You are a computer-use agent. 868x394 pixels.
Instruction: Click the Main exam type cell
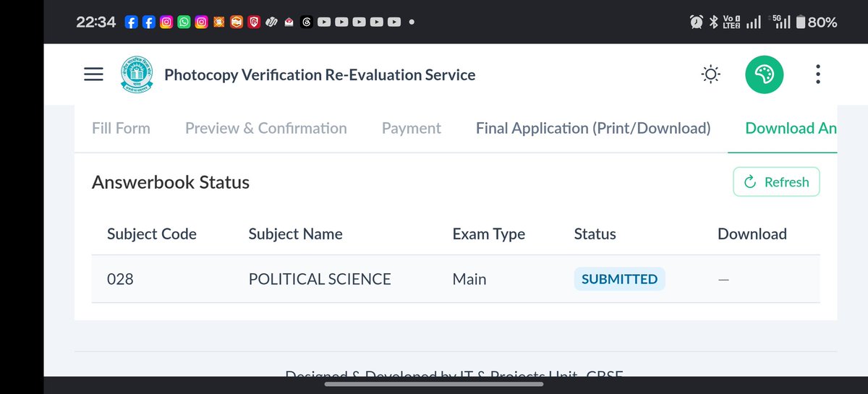click(x=469, y=279)
